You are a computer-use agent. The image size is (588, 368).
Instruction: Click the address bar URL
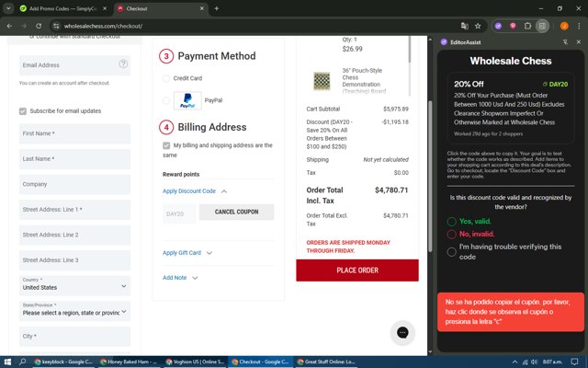103,26
